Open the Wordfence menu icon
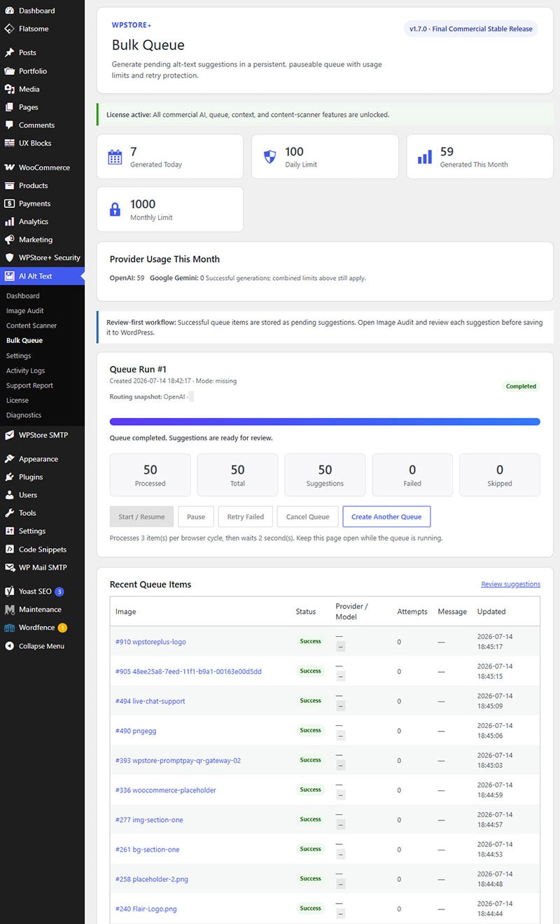This screenshot has width=560, height=924. 9,627
